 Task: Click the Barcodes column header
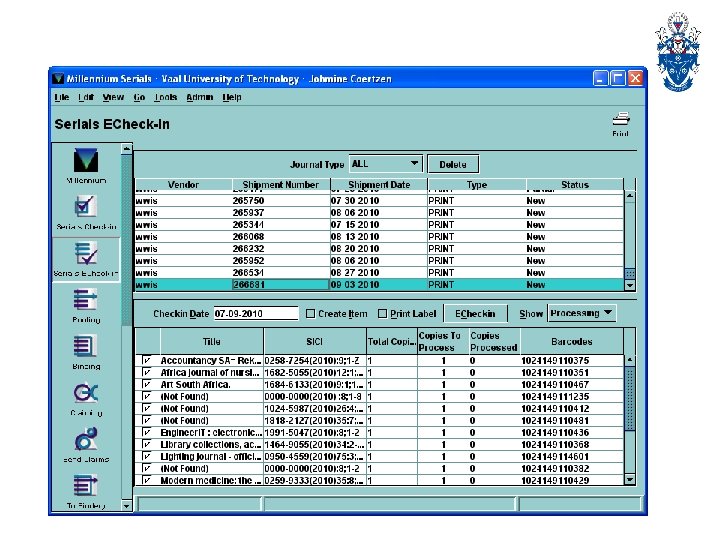572,342
